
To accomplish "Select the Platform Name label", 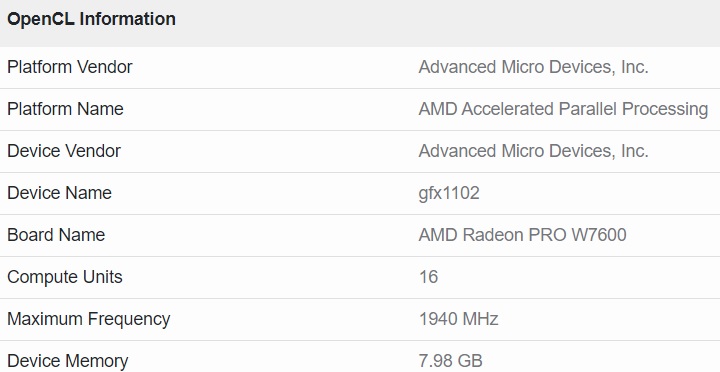I will (x=65, y=109).
